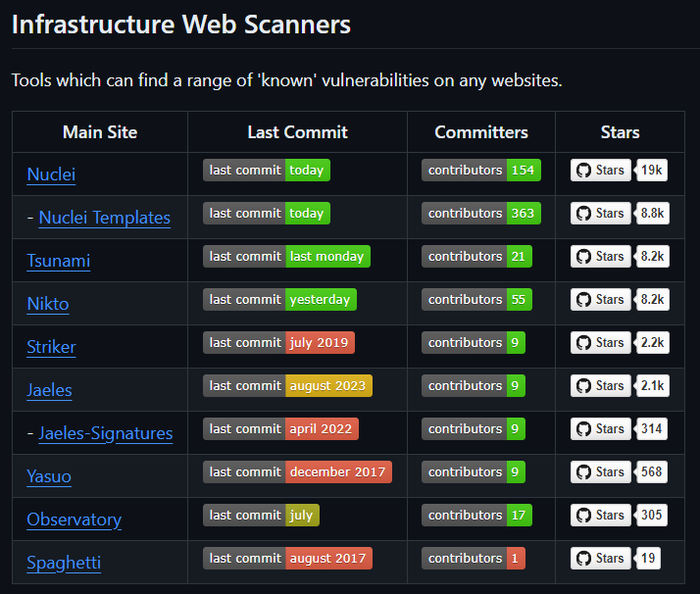Click the contributors 55 badge
The image size is (700, 594).
476,300
